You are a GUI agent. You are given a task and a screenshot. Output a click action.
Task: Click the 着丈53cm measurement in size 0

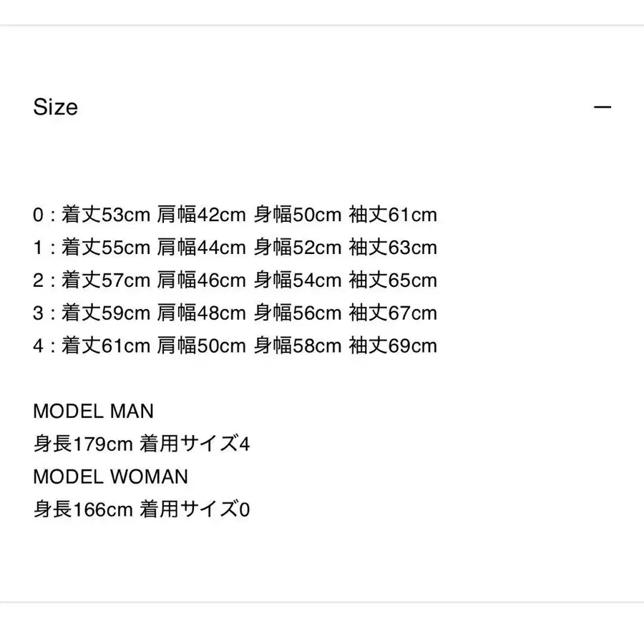[106, 215]
